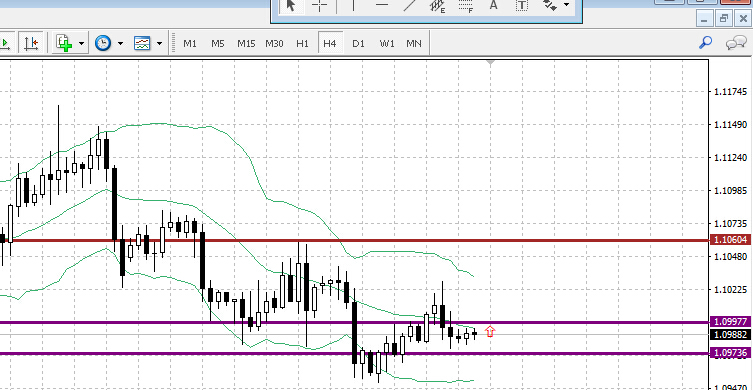Pick the vertical line drawing tool
This screenshot has width=753, height=390.
pyautogui.click(x=354, y=6)
